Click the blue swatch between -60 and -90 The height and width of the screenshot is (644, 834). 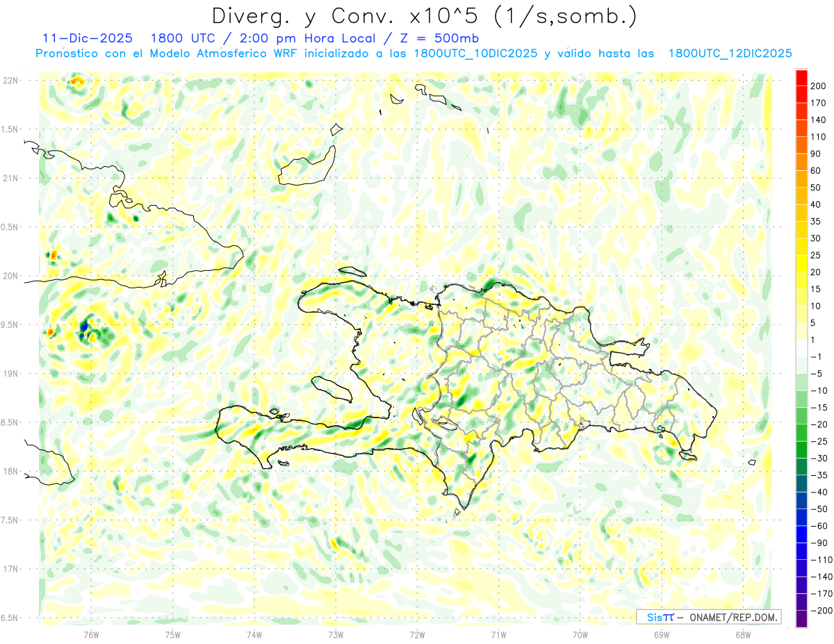coord(802,535)
